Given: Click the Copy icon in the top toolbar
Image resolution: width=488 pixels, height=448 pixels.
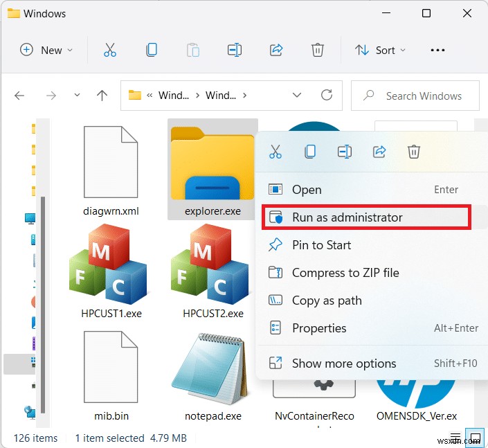Looking at the screenshot, I should tap(152, 50).
